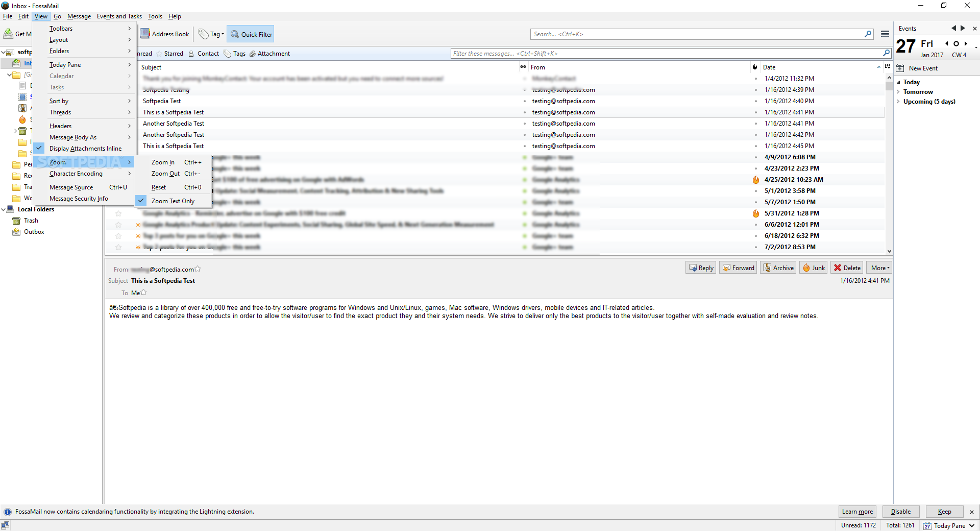The image size is (980, 531).
Task: Choose Zoom Out from Zoom submenu
Action: click(174, 174)
